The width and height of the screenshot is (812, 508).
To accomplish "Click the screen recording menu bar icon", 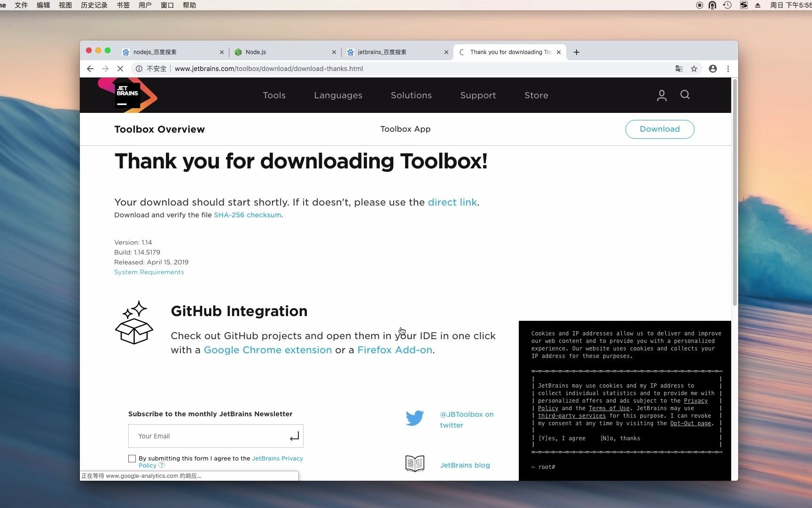I will point(700,5).
